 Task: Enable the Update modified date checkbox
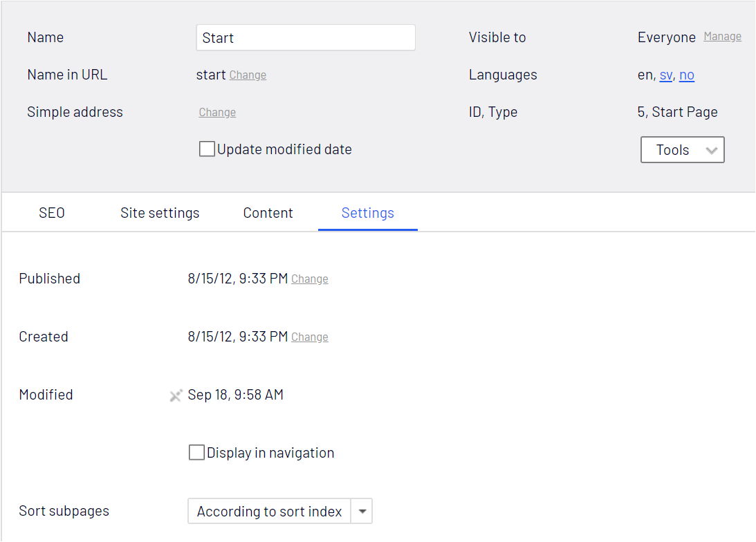pos(207,149)
